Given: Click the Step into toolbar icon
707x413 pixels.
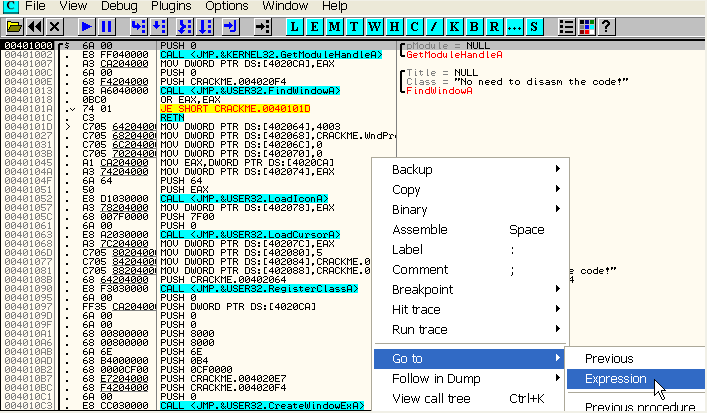Looking at the screenshot, I should [x=138, y=27].
